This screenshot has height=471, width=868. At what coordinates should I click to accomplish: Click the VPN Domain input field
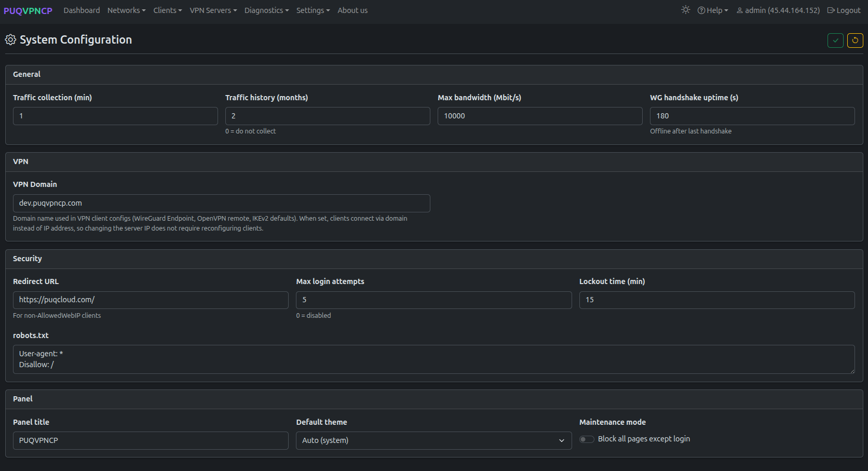click(222, 203)
